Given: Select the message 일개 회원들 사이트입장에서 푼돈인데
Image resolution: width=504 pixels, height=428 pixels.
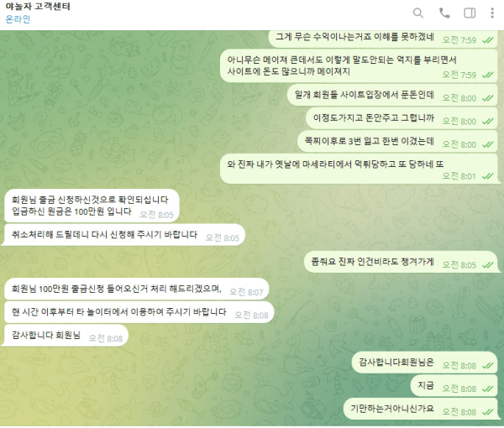Looking at the screenshot, I should 392,95.
